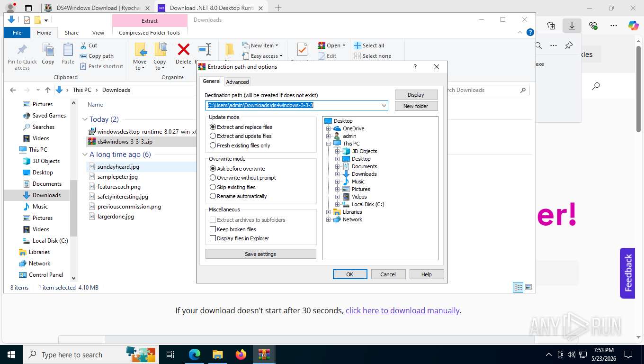Viewport: 644px width, 364px height.
Task: Expand Local Disk (C:) in dialog tree
Action: click(337, 204)
